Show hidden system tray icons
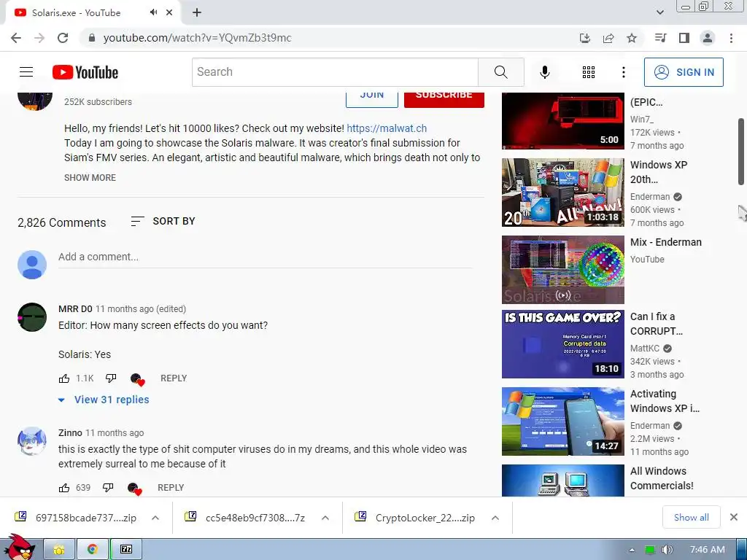 pyautogui.click(x=632, y=550)
